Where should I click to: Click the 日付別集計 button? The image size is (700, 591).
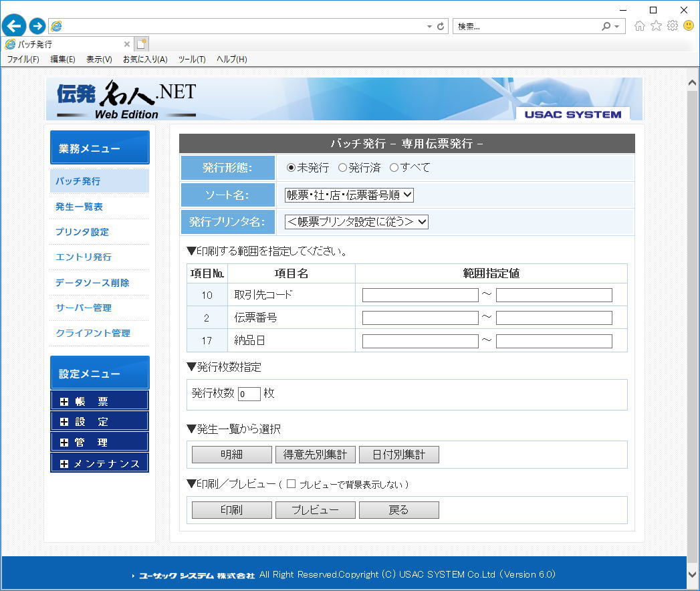pyautogui.click(x=398, y=455)
